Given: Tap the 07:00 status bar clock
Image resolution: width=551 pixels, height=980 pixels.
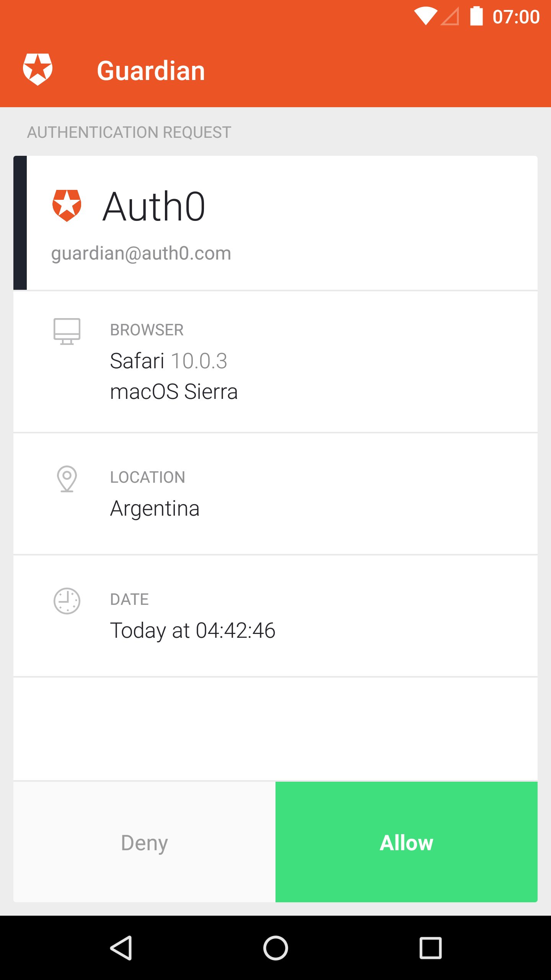Looking at the screenshot, I should [516, 17].
